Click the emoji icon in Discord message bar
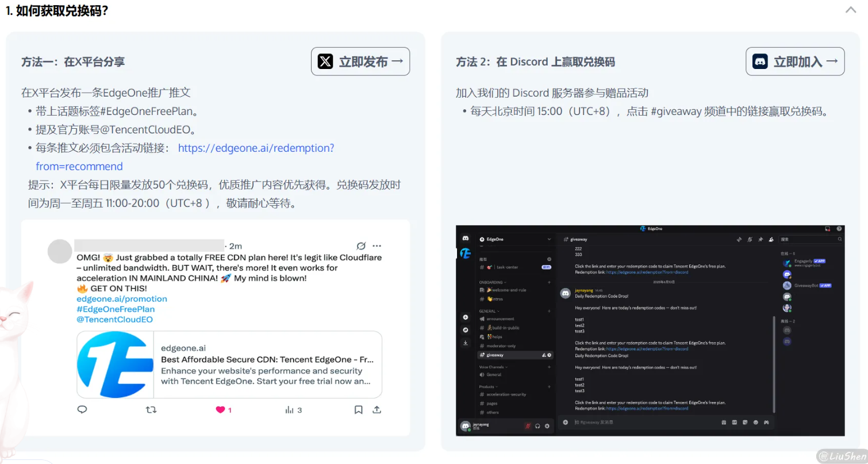Screen dimensions: 868x464 click(x=756, y=423)
